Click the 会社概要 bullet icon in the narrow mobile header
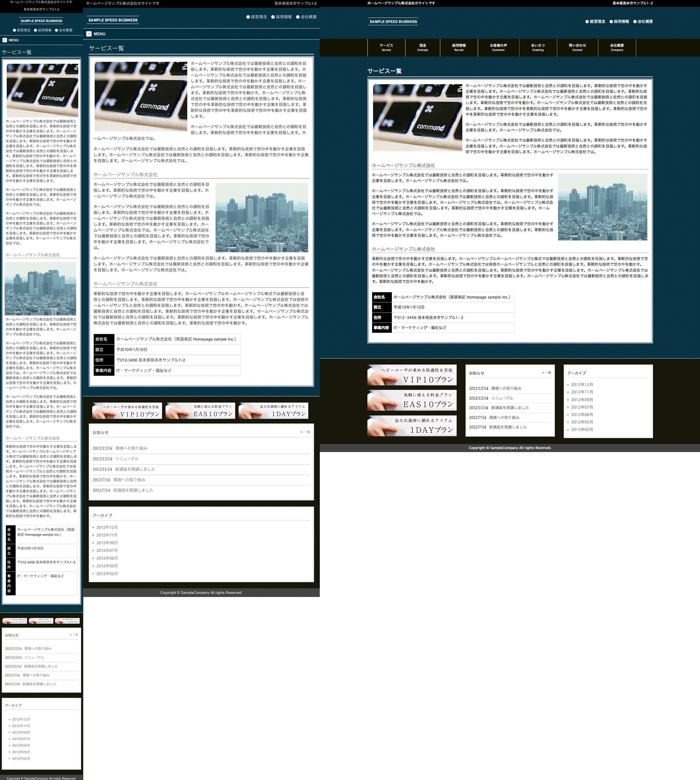 coord(57,30)
